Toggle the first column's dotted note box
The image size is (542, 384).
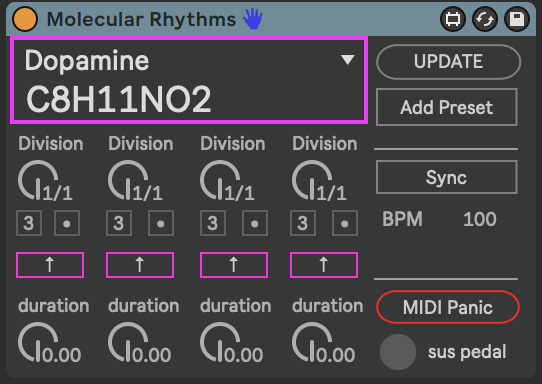[x=67, y=223]
